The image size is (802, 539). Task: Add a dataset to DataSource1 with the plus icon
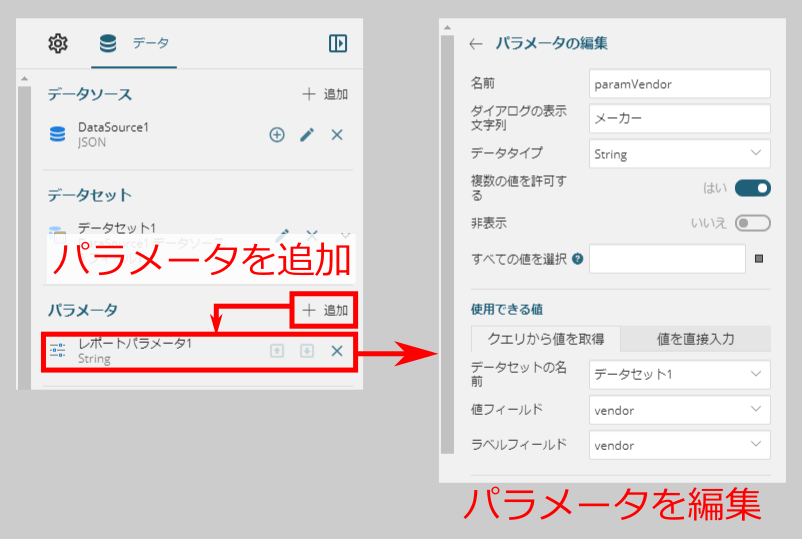coord(277,134)
